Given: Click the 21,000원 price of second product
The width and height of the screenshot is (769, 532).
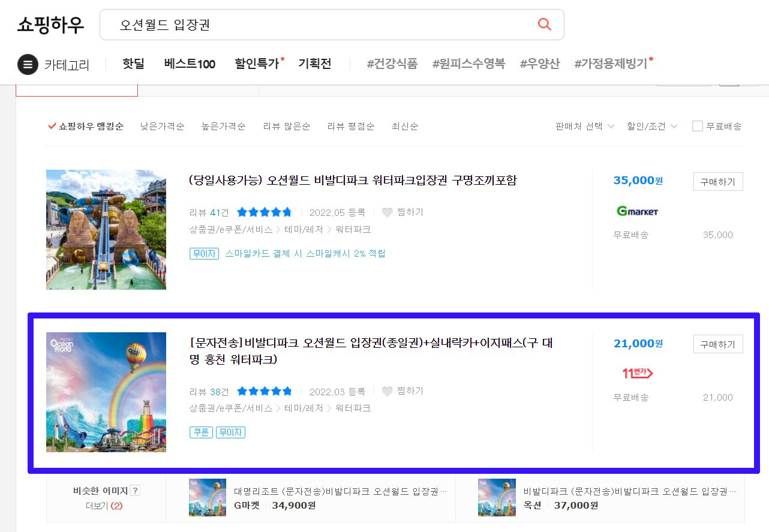Looking at the screenshot, I should tap(638, 343).
